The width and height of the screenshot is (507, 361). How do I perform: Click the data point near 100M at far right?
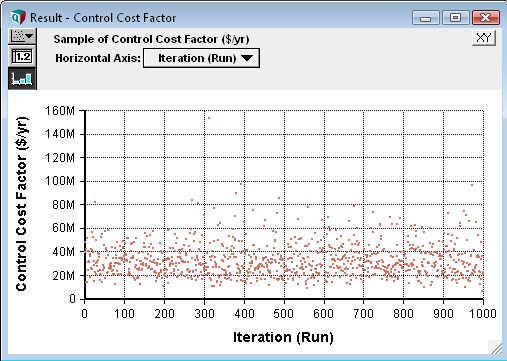[x=472, y=185]
